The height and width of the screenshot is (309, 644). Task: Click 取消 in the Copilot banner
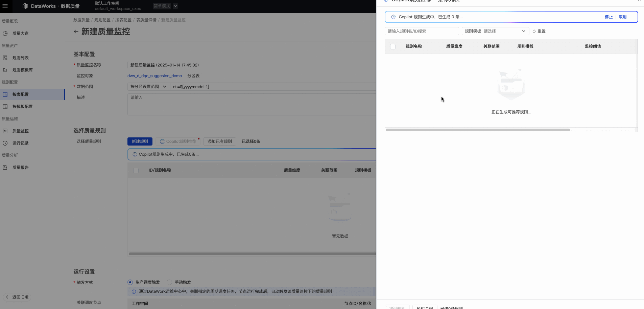(622, 17)
